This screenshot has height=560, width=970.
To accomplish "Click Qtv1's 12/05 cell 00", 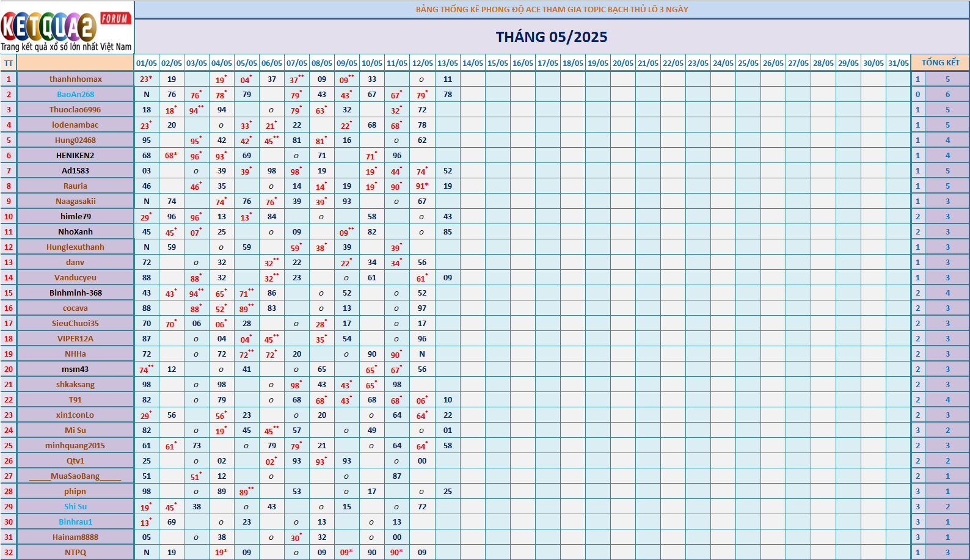I will click(x=422, y=460).
